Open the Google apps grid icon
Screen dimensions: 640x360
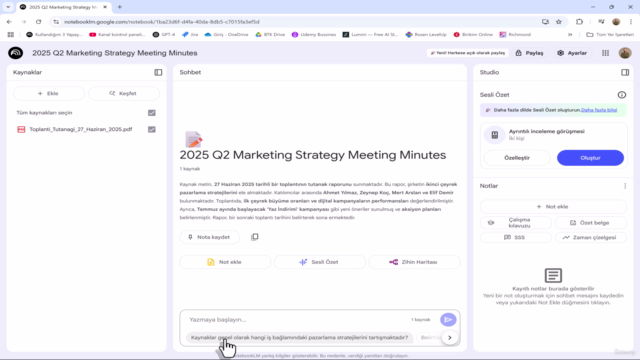[x=605, y=53]
